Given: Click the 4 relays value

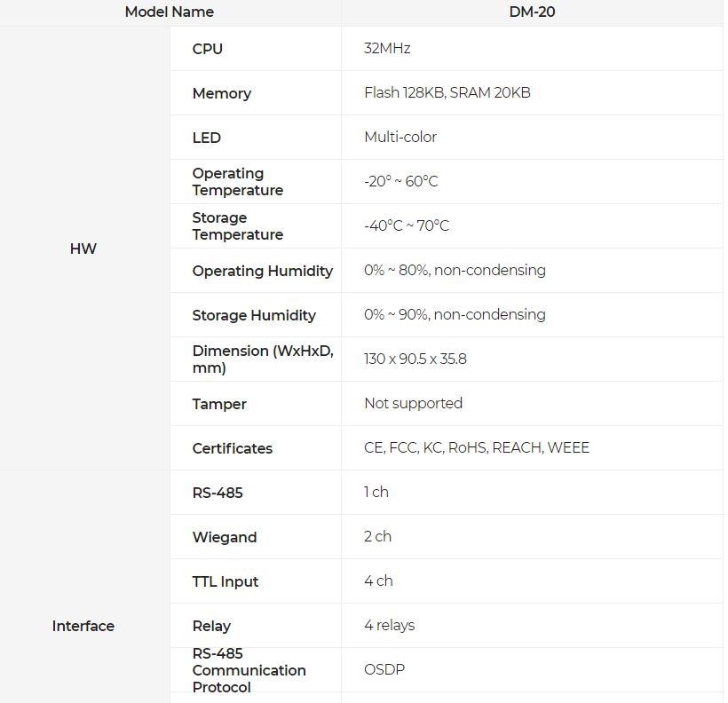Looking at the screenshot, I should click(389, 626).
